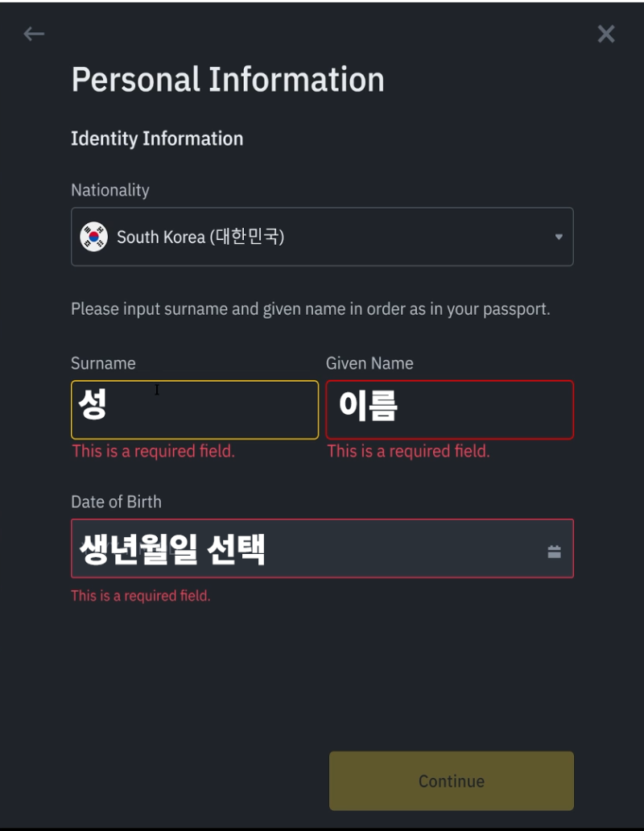Click inside the Surname input box
Viewport: 644px width, 831px height.
click(x=195, y=410)
